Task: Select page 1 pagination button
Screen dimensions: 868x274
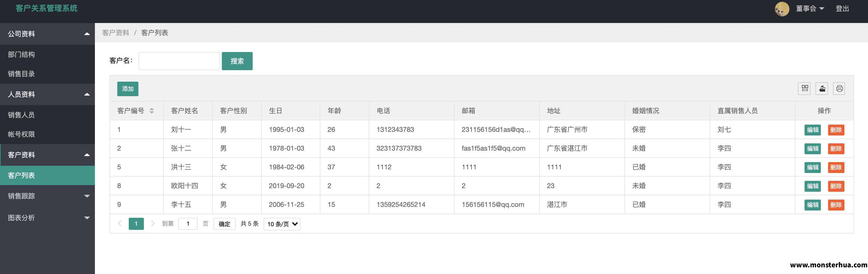Action: click(136, 224)
